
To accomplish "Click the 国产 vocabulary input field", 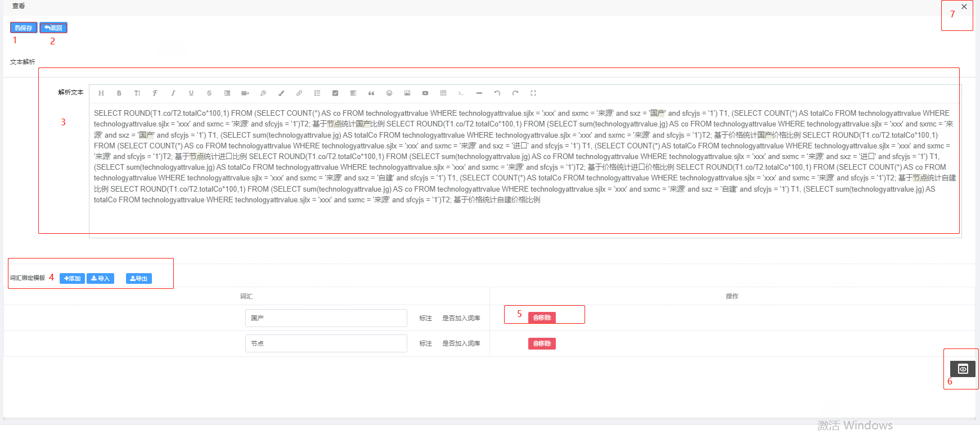I will point(326,318).
